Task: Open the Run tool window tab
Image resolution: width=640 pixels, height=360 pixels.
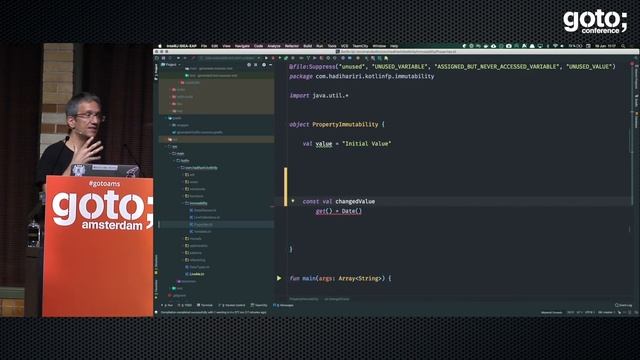Action: coord(167,305)
